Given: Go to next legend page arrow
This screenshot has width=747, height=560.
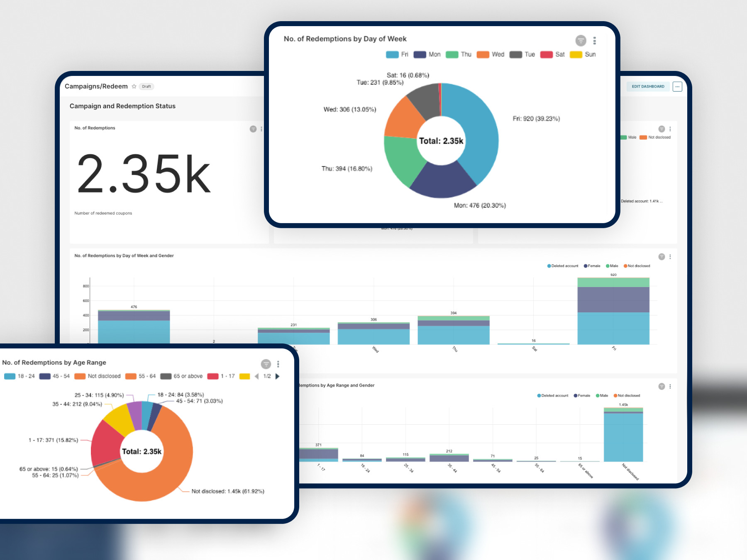Looking at the screenshot, I should 278,376.
